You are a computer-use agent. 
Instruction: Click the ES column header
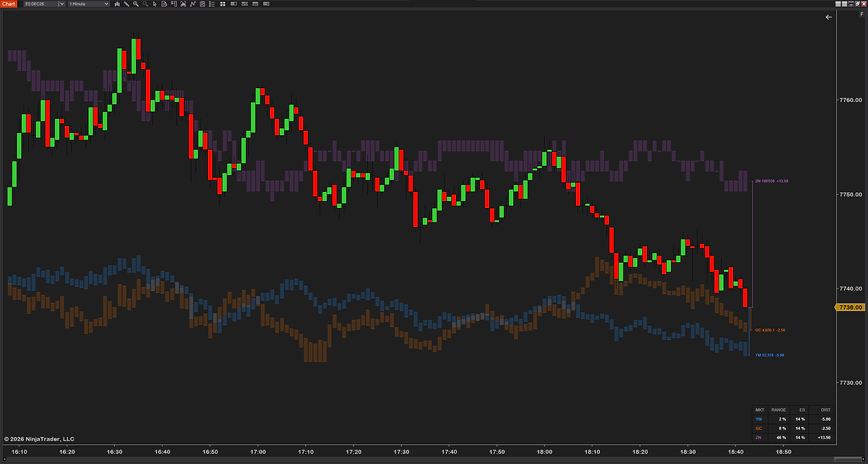coord(801,410)
